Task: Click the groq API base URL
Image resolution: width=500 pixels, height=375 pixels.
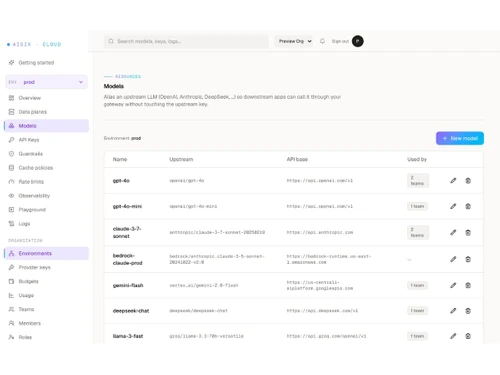Action: 326,336
